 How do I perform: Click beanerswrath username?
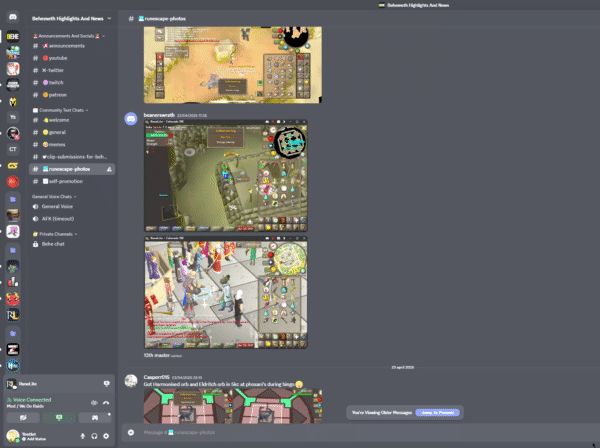pyautogui.click(x=159, y=115)
